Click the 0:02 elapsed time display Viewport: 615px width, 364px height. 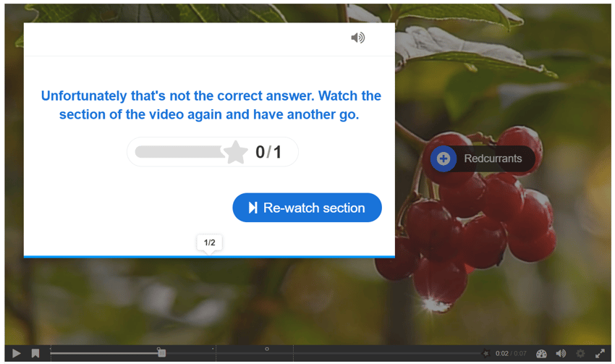click(501, 353)
